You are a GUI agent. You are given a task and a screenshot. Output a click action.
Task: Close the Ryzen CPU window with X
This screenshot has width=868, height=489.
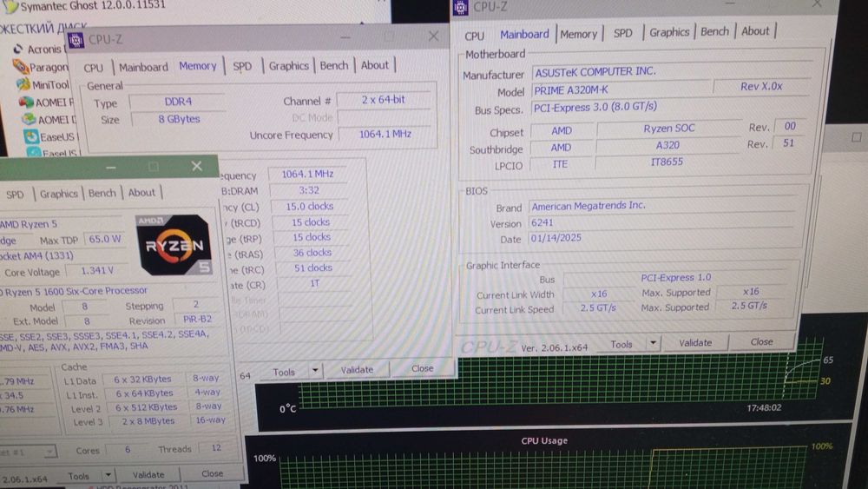tap(196, 166)
